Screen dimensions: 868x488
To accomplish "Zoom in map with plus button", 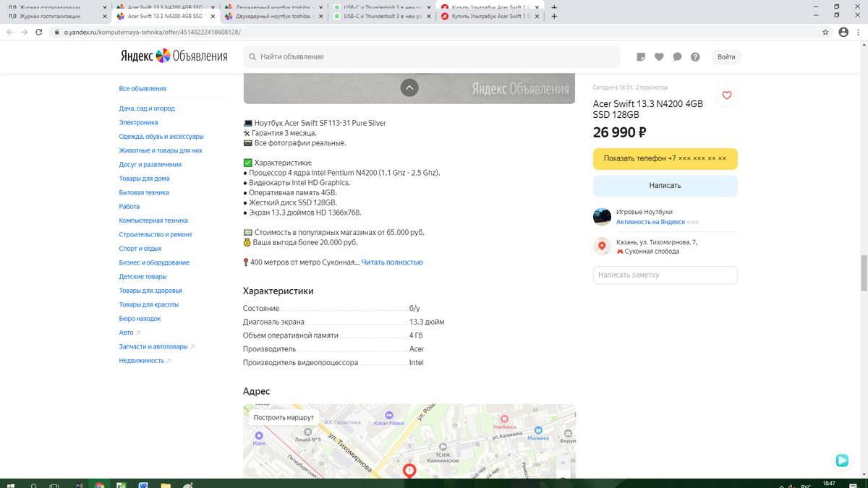I will click(563, 463).
